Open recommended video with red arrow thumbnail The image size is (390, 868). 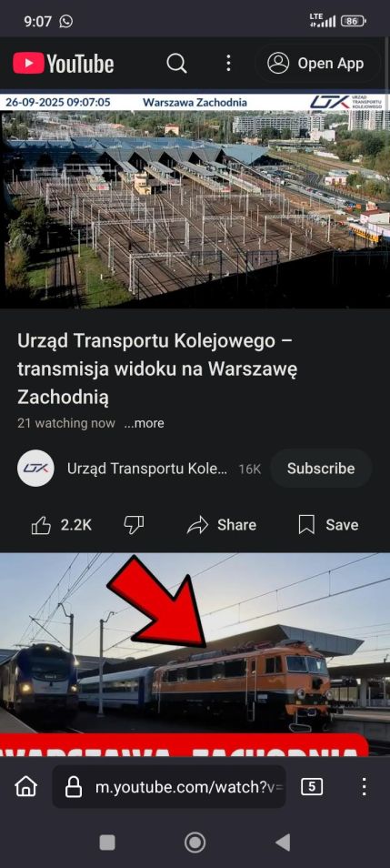[x=195, y=654]
